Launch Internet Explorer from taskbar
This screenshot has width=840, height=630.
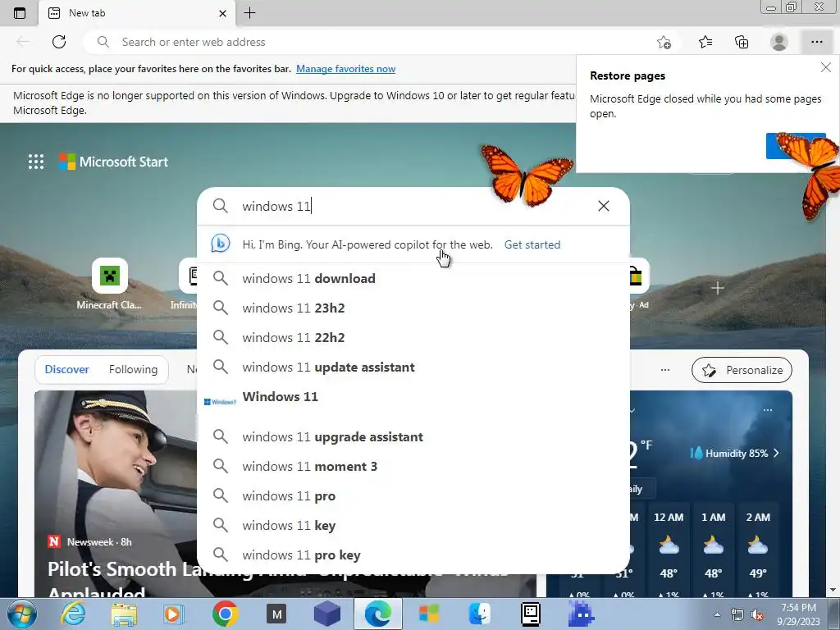click(x=73, y=614)
